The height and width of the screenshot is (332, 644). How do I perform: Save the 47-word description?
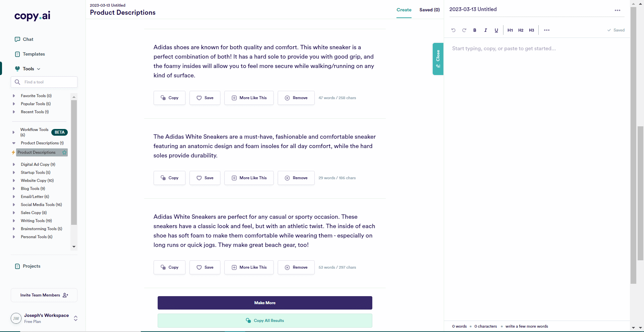coord(205,98)
